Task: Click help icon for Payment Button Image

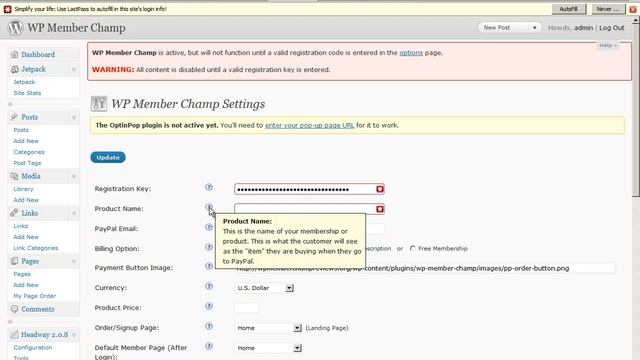Action: click(x=209, y=266)
